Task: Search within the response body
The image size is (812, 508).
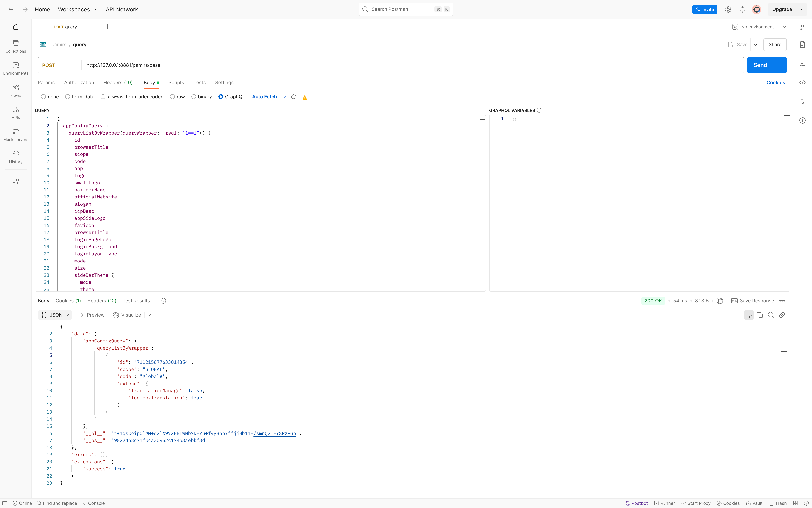Action: click(771, 315)
